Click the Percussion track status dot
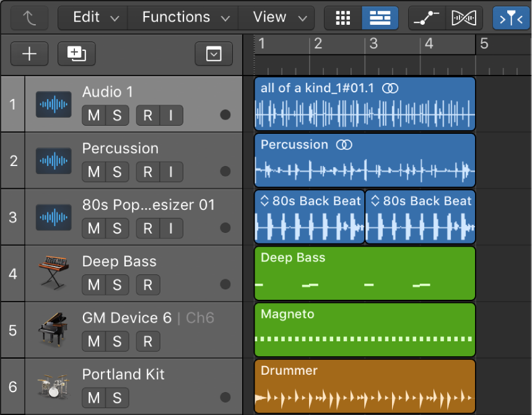The height and width of the screenshot is (415, 532). [x=225, y=171]
